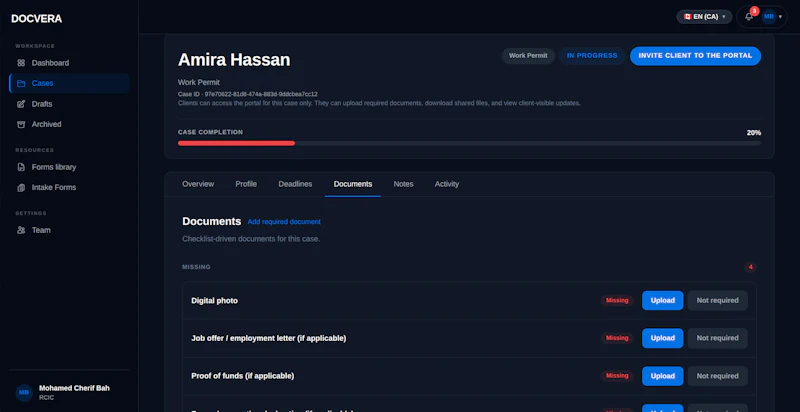Open Intake Forms in sidebar

pyautogui.click(x=69, y=188)
